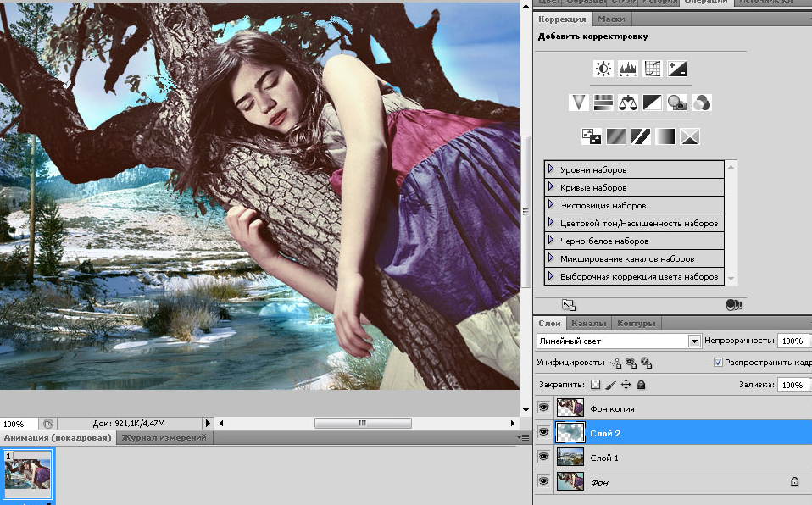Toggle lock position (move icon)
The image size is (812, 505).
click(626, 385)
